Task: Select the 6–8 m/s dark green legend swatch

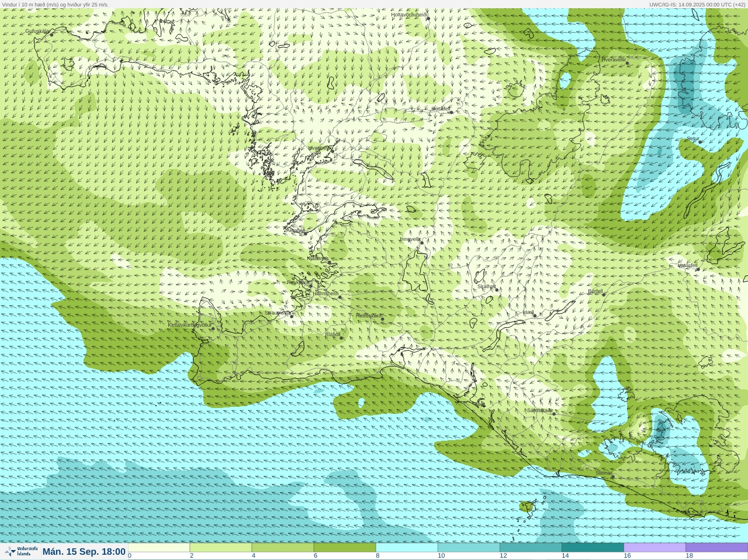Action: pyautogui.click(x=345, y=548)
